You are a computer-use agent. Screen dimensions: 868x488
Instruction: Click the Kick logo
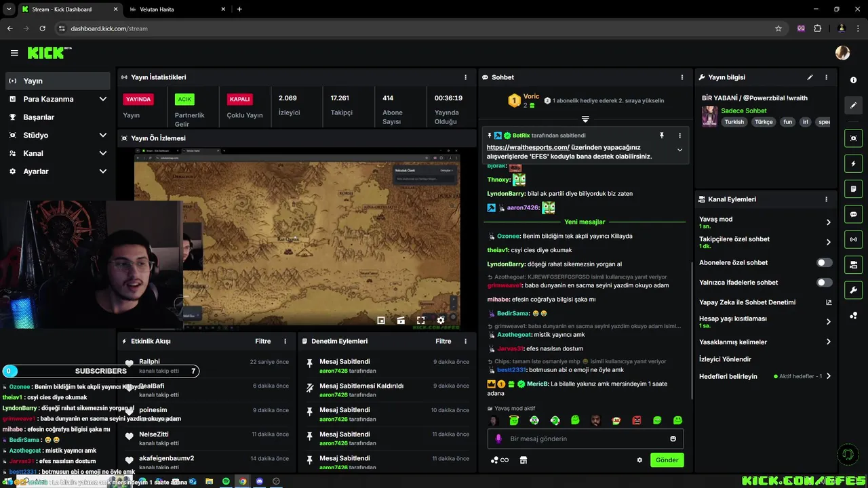coord(50,52)
